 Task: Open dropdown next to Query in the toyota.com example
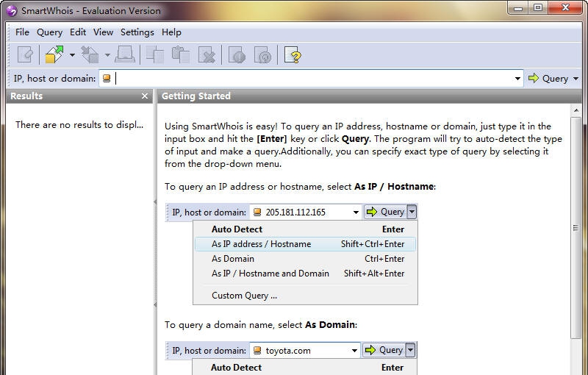point(410,350)
